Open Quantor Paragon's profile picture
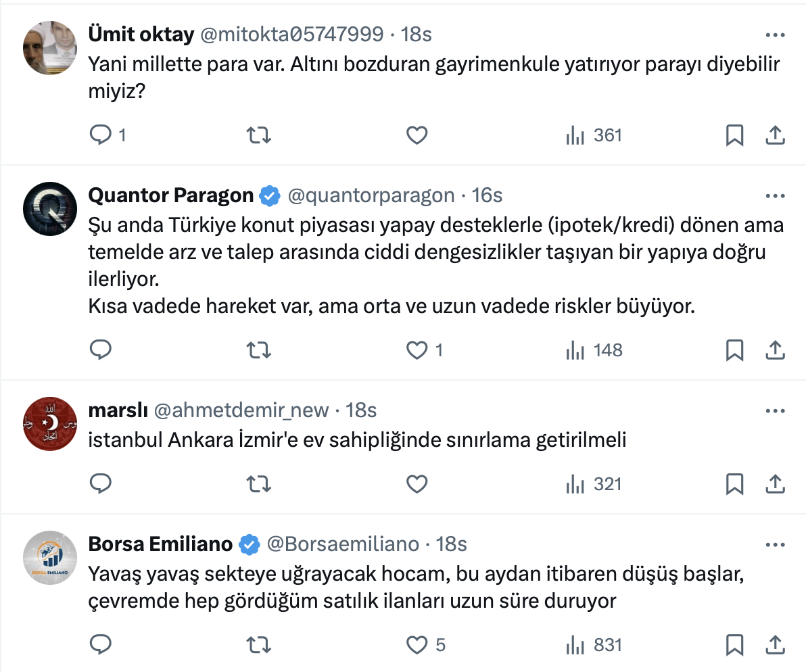806x672 pixels. (50, 209)
